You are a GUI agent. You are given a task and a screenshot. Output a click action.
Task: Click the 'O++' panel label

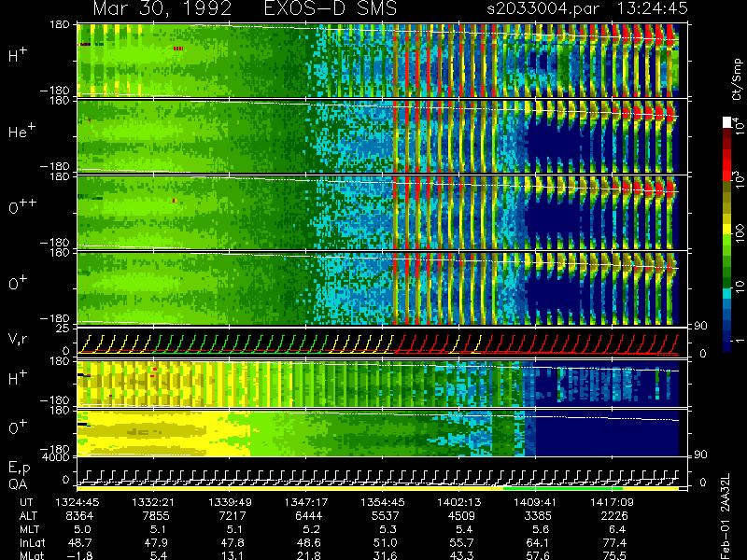pyautogui.click(x=21, y=205)
